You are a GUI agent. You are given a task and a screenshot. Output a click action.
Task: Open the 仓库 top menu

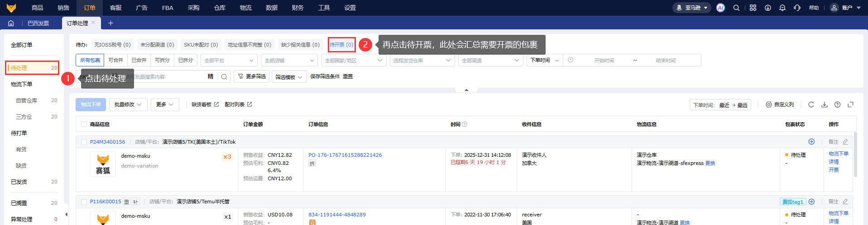coord(220,8)
